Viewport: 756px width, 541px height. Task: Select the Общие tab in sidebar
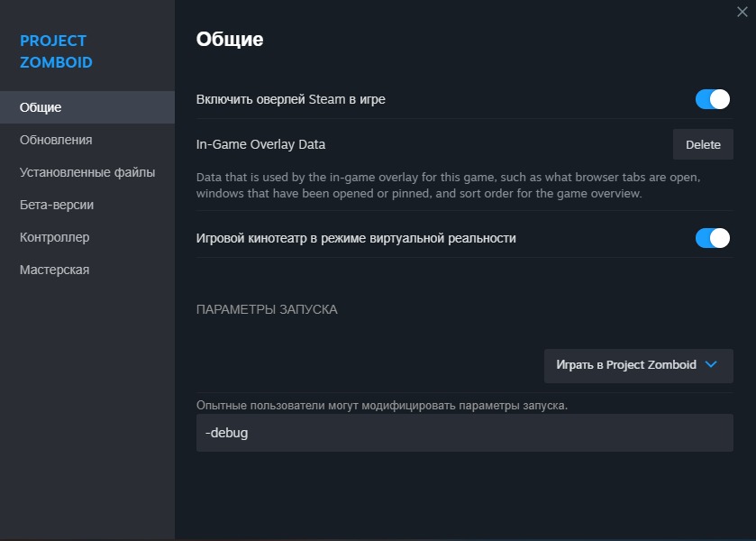tap(41, 107)
